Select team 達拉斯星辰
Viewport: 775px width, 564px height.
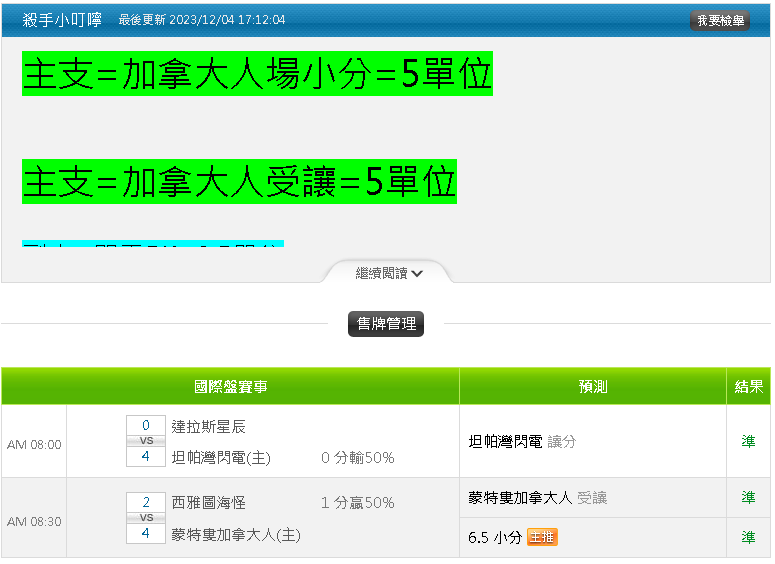(x=209, y=427)
